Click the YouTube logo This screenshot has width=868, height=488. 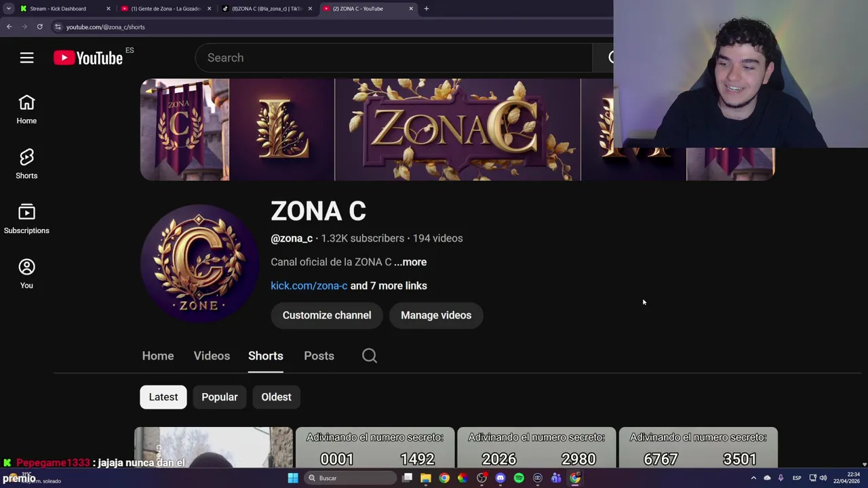coord(88,58)
